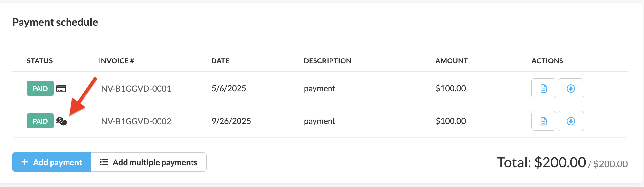
Task: Click the INVOICE # column header
Action: click(x=116, y=61)
